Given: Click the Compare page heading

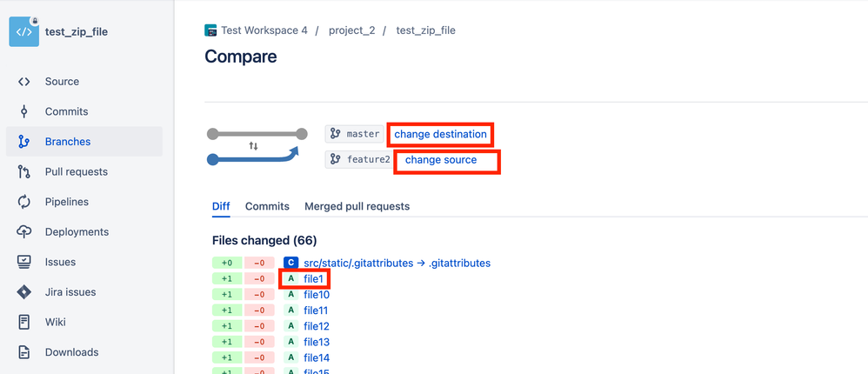Looking at the screenshot, I should tap(241, 57).
